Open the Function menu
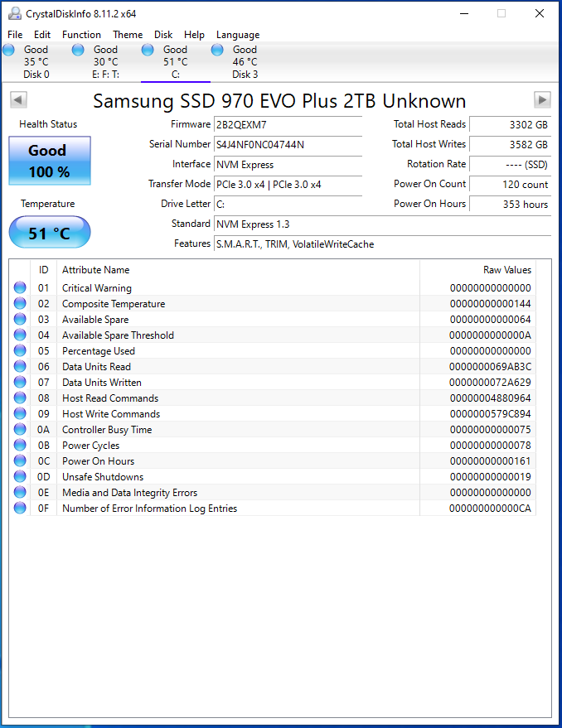 pos(82,34)
